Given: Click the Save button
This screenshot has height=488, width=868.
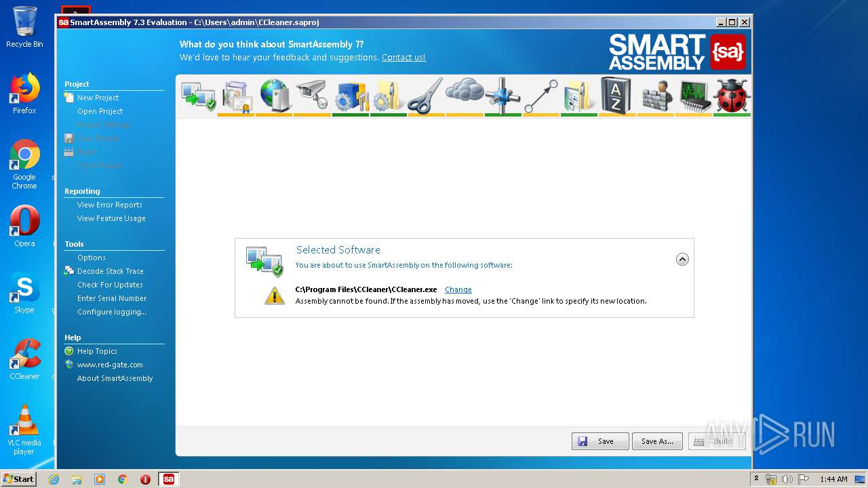Looking at the screenshot, I should pyautogui.click(x=600, y=441).
